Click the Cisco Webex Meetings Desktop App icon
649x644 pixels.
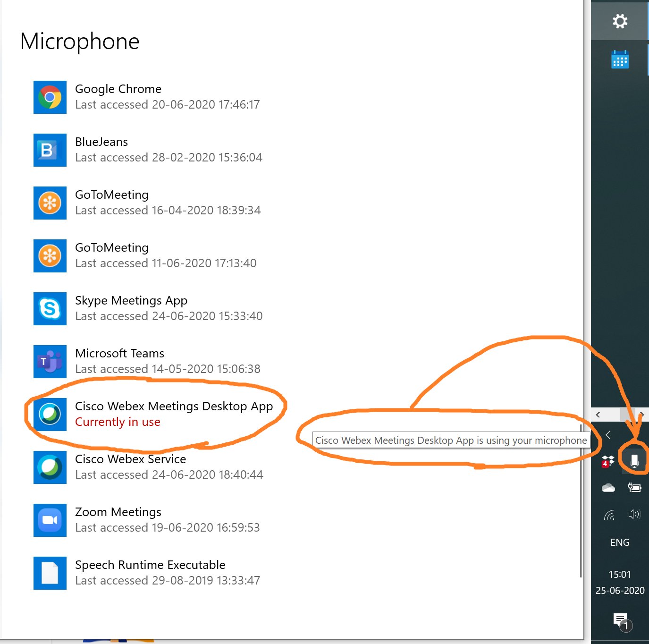coord(50,414)
